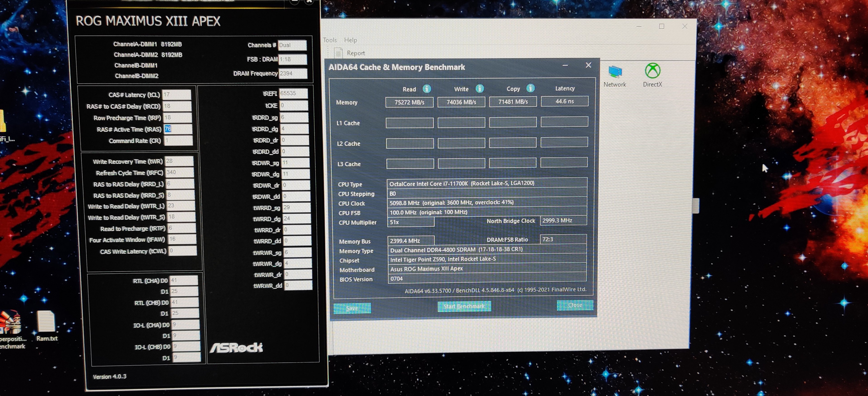Click the RAS# Active Time (tRAS) field
This screenshot has height=396, width=868.
tap(178, 129)
